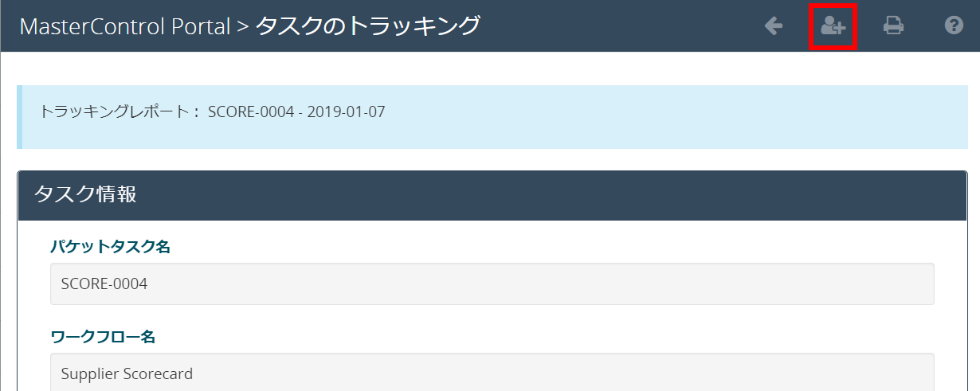Focus the Supplier Scorecard workflow name field
Image resolution: width=980 pixels, height=391 pixels.
tap(492, 373)
